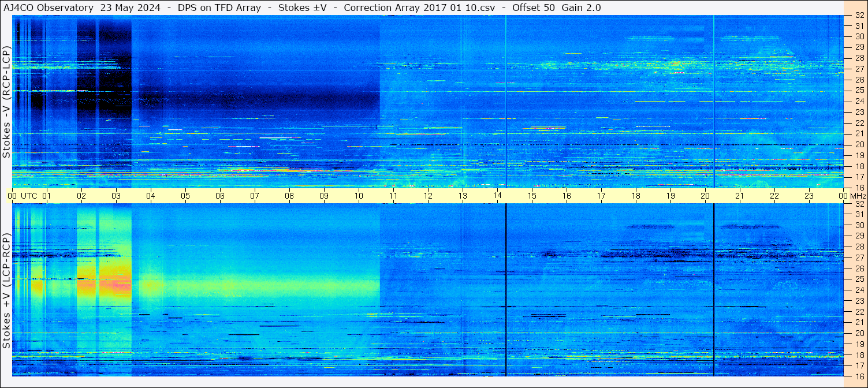This screenshot has width=868, height=388.
Task: Select the 17 hour marker on time axis
Action: pos(601,196)
